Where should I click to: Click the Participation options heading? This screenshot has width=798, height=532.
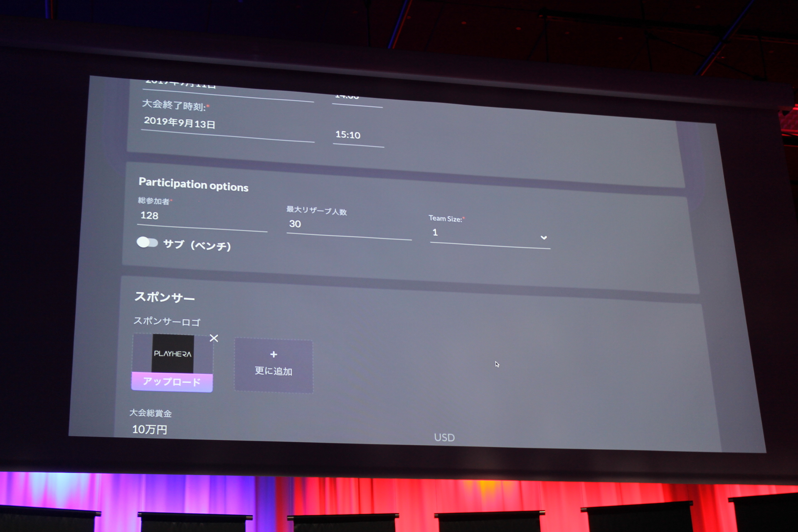(x=193, y=184)
